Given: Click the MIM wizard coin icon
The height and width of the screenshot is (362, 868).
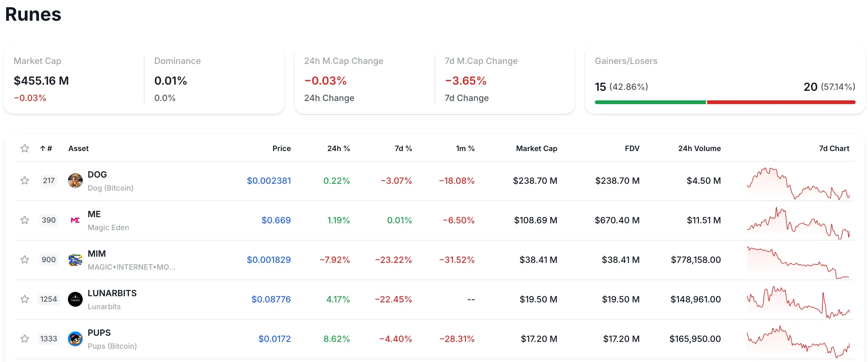Looking at the screenshot, I should click(75, 259).
